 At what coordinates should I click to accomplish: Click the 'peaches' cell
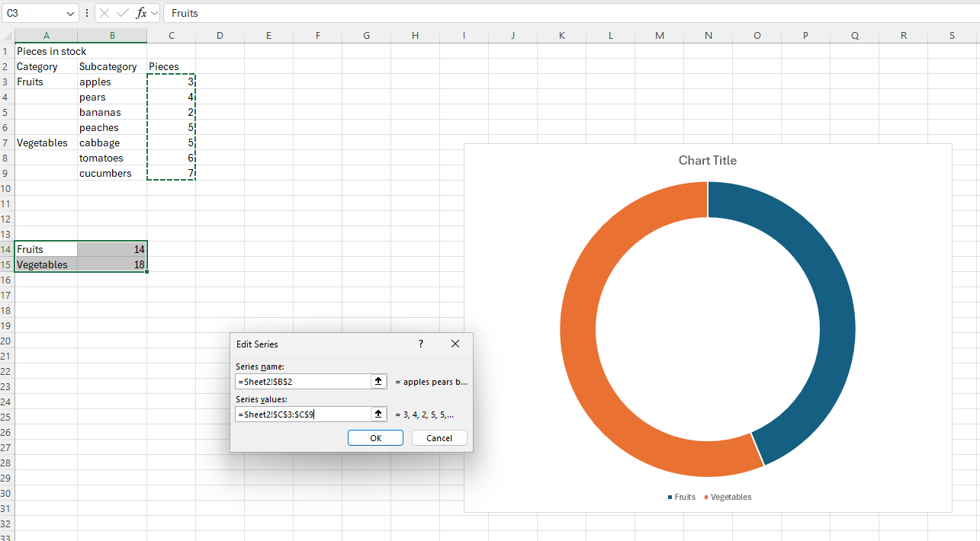point(112,127)
